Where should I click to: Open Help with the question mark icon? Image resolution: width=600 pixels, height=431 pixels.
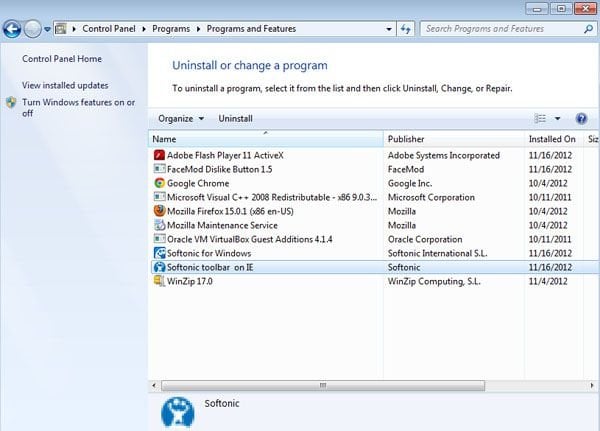pos(581,119)
